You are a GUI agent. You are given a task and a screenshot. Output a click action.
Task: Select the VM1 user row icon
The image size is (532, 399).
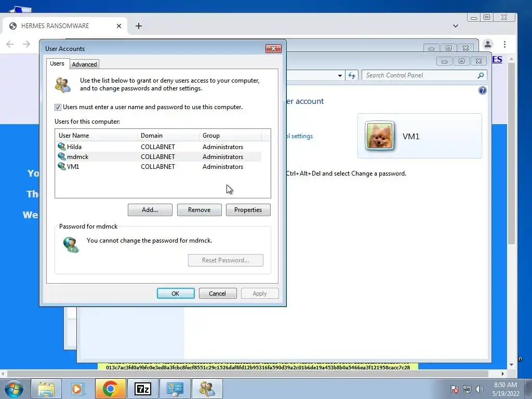62,166
